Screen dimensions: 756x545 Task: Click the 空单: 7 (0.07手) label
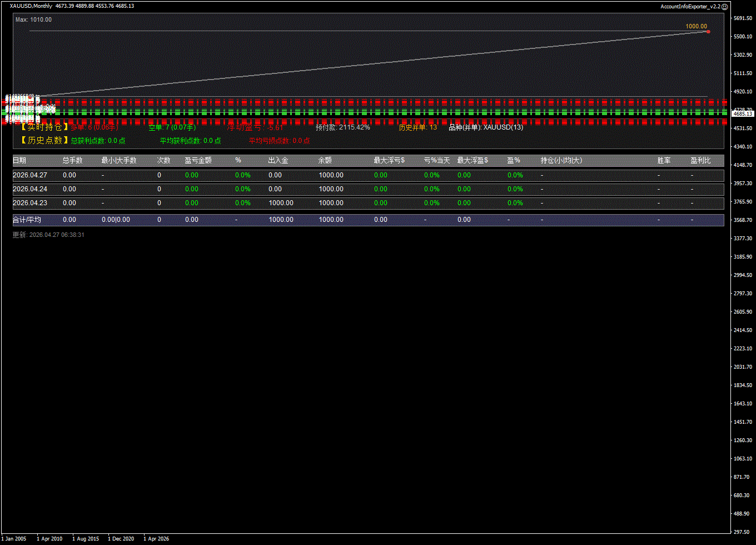172,127
